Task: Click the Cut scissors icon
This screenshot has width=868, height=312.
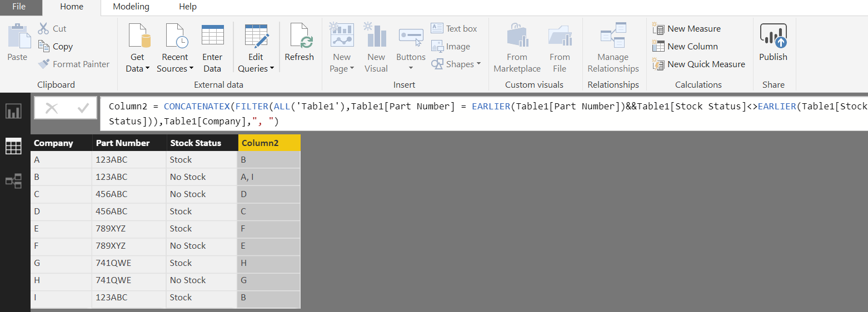Action: point(43,29)
